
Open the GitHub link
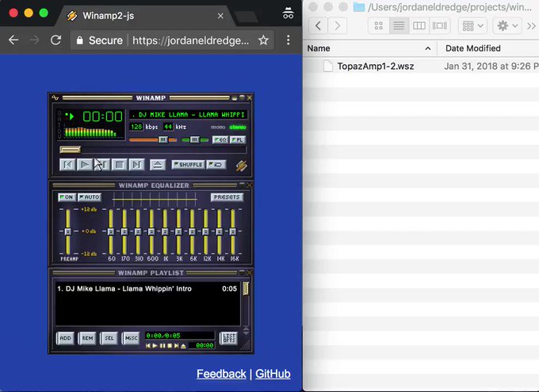point(273,374)
